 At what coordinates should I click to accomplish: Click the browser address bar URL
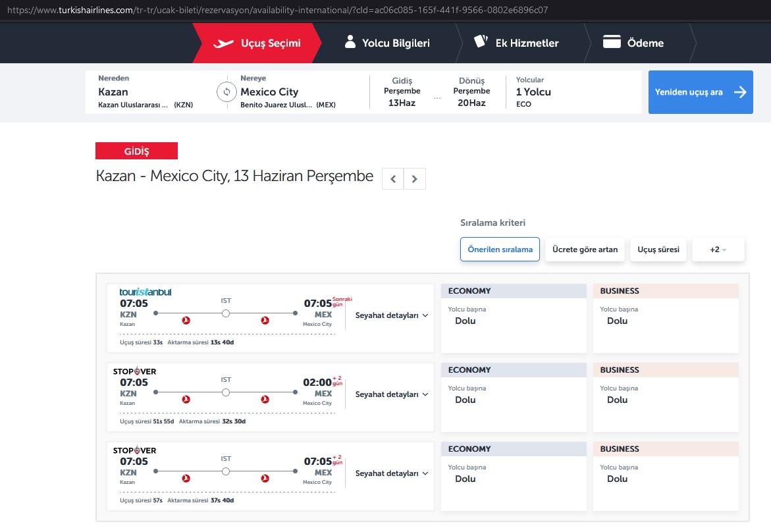pyautogui.click(x=278, y=10)
